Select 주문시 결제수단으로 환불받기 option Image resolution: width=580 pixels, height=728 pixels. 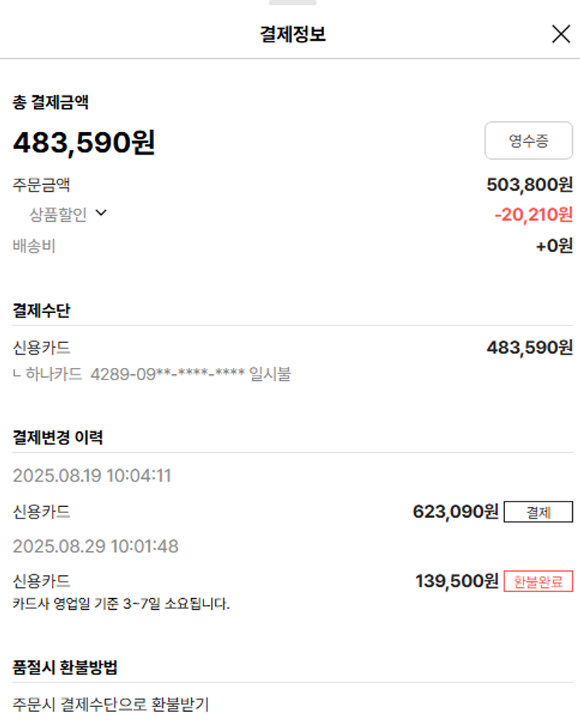111,705
